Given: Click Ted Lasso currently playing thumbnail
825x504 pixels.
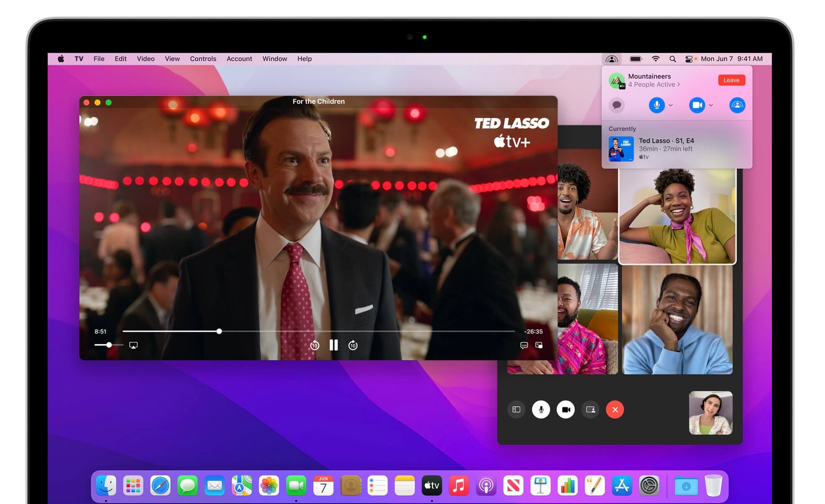Looking at the screenshot, I should [x=621, y=148].
